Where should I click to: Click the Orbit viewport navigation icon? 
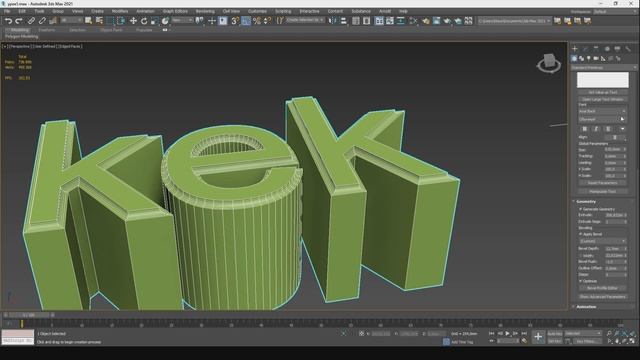[x=624, y=341]
